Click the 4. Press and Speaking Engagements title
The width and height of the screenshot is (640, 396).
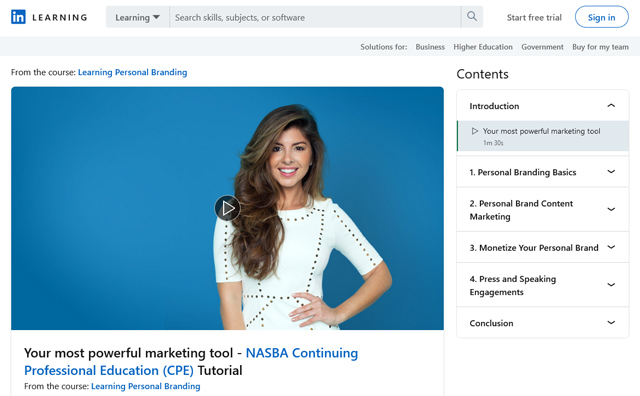(513, 285)
